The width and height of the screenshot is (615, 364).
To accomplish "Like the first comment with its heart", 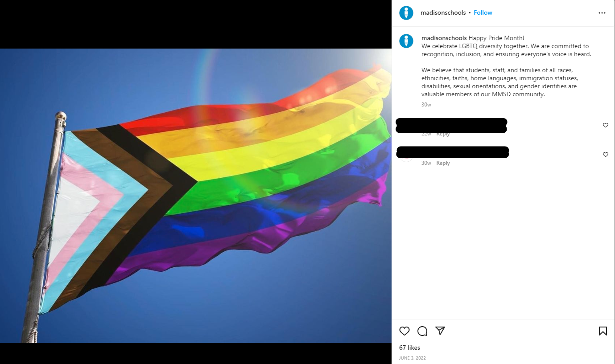I will (x=605, y=125).
